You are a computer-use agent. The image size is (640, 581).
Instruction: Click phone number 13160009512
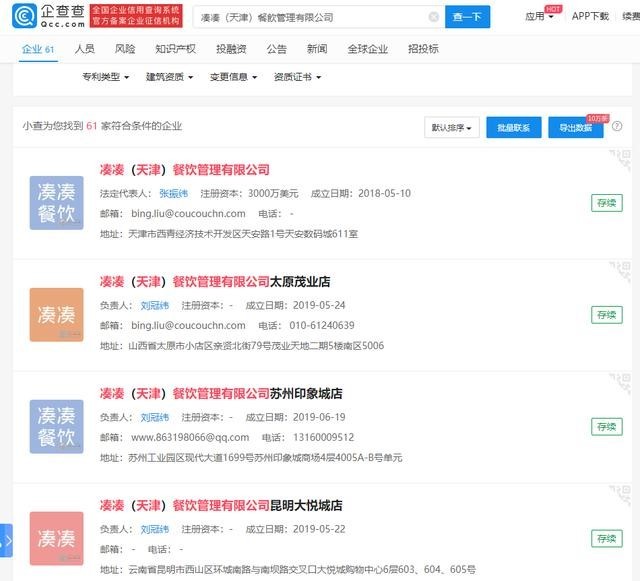click(x=323, y=437)
